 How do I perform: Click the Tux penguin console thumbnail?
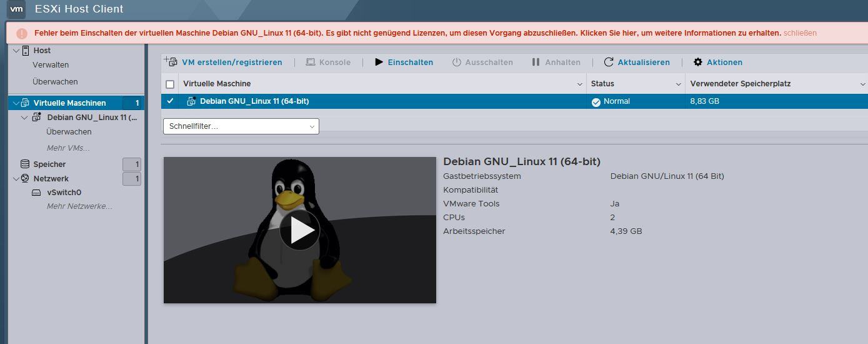tap(300, 230)
